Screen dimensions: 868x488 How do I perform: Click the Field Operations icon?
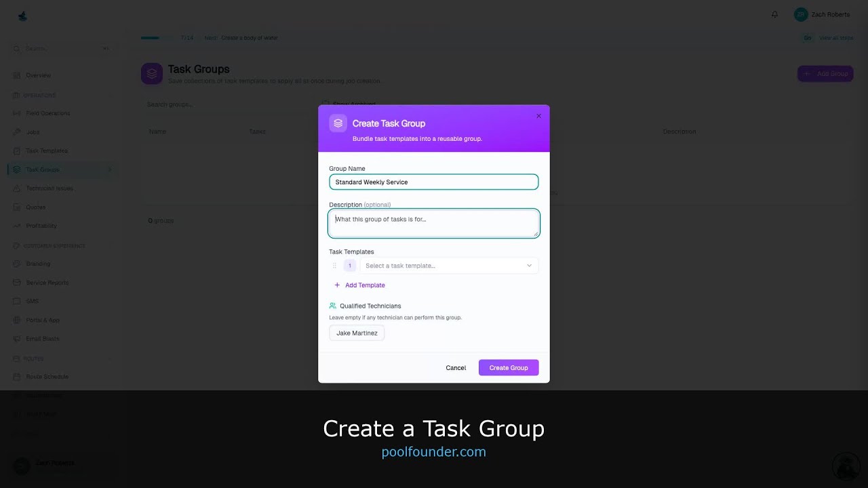tap(17, 113)
